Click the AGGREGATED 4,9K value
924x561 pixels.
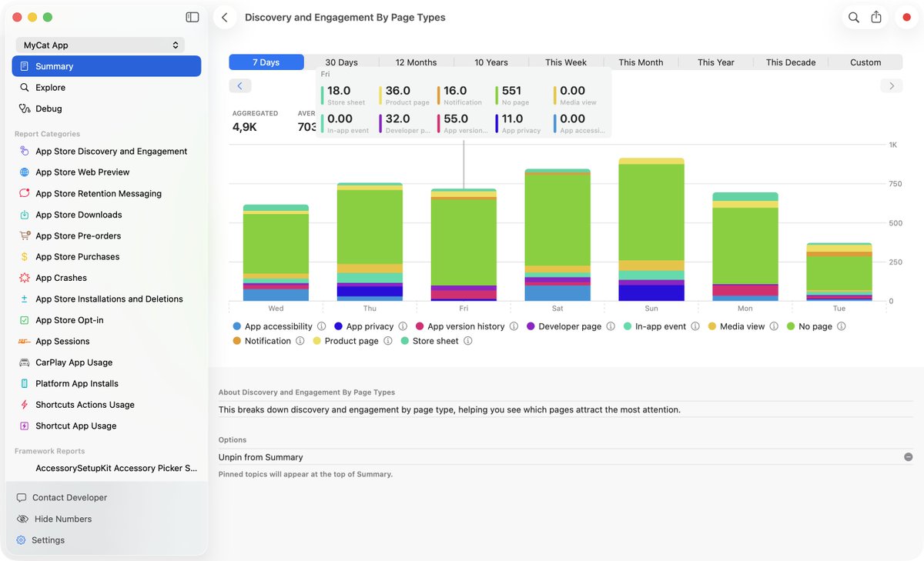click(x=245, y=127)
